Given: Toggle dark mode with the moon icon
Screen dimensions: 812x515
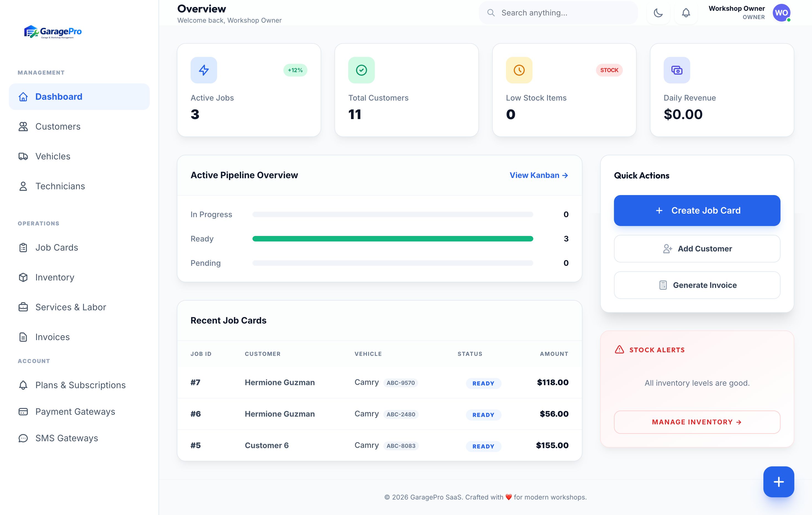Looking at the screenshot, I should point(658,13).
